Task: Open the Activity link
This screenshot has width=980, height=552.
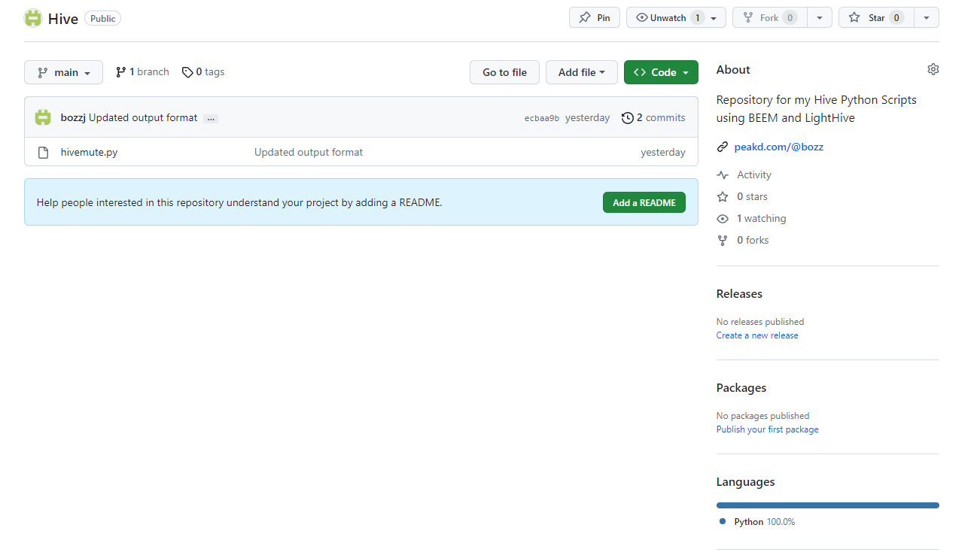Action: tap(754, 174)
